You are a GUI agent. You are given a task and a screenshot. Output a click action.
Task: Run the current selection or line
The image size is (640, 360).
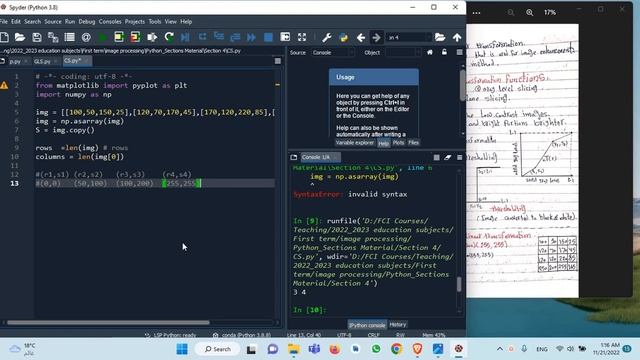coord(152,38)
